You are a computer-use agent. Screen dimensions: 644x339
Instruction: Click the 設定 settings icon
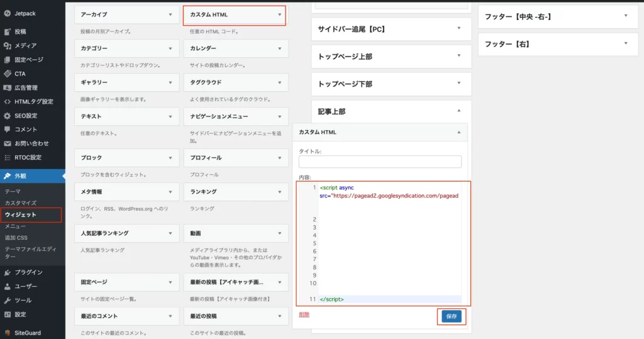tap(8, 314)
